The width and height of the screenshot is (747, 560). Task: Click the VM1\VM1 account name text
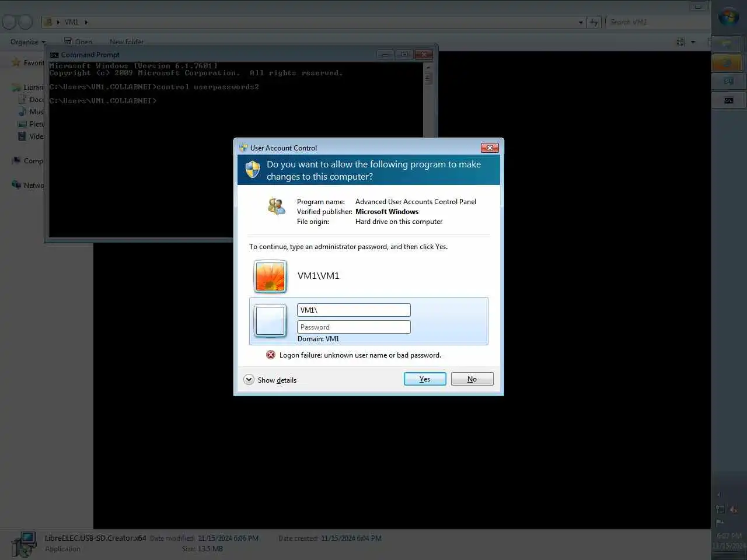(x=318, y=276)
